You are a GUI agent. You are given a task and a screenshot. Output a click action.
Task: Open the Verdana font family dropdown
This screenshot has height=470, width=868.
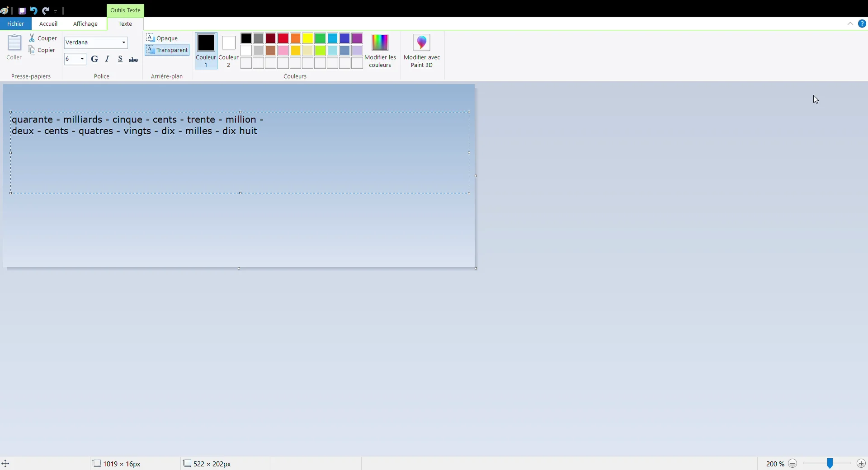tap(123, 42)
